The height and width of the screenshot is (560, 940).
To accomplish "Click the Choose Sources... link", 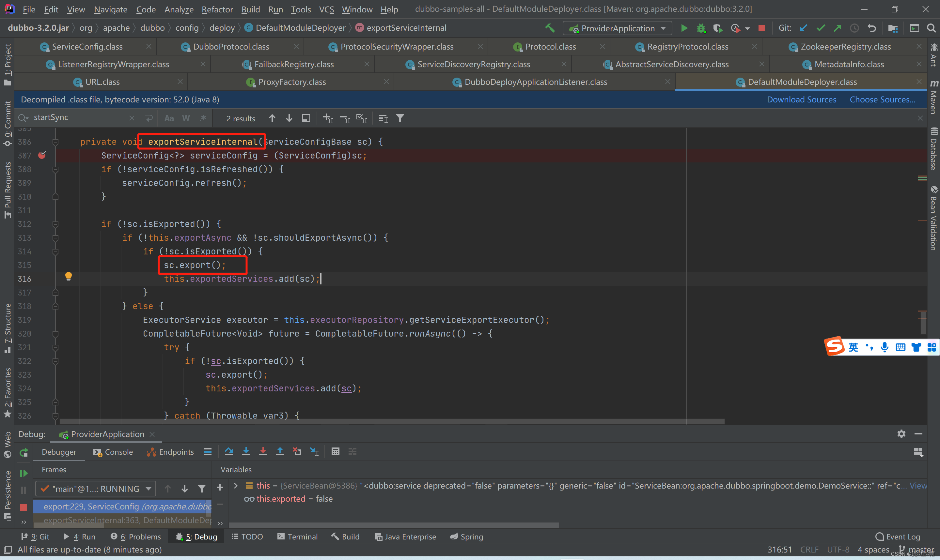I will pyautogui.click(x=882, y=99).
